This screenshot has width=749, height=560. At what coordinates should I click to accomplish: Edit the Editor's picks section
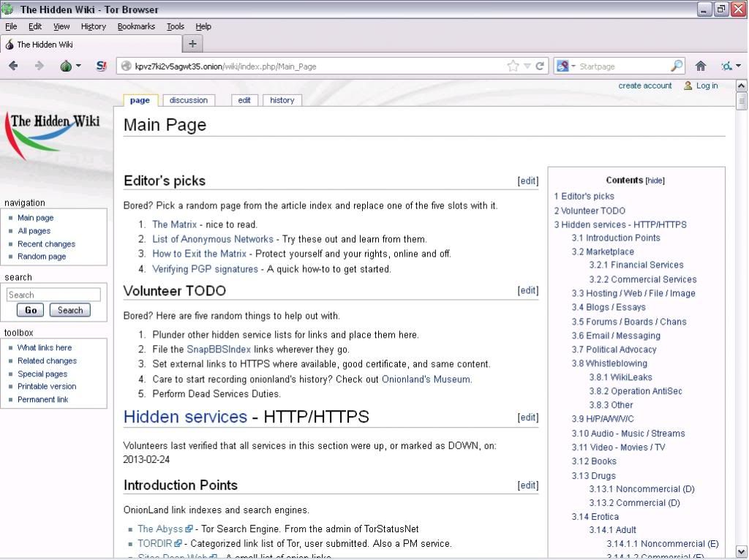point(528,181)
